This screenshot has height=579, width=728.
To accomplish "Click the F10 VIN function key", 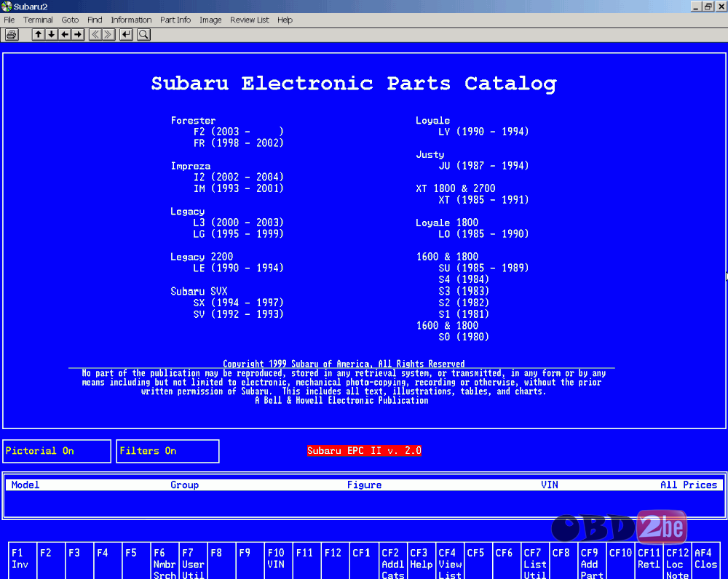I will click(x=278, y=560).
